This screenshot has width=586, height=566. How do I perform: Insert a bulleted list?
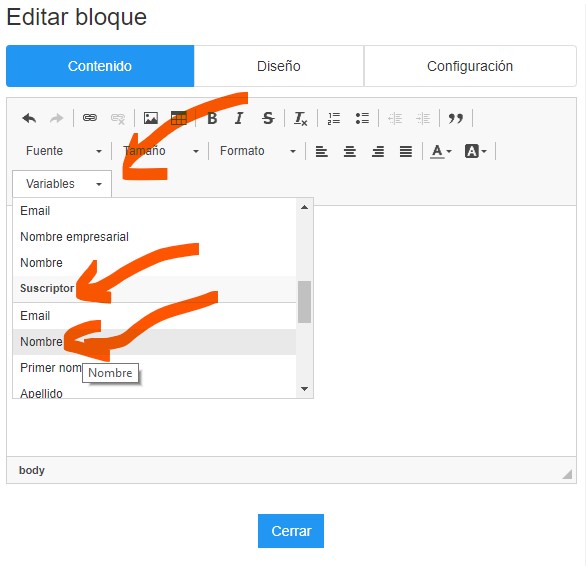click(x=362, y=119)
